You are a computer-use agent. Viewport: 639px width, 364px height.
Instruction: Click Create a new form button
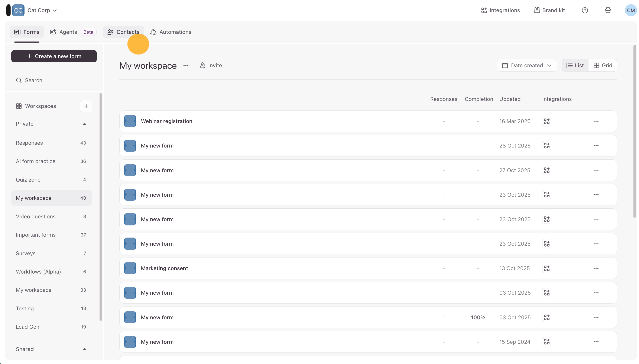pyautogui.click(x=54, y=56)
